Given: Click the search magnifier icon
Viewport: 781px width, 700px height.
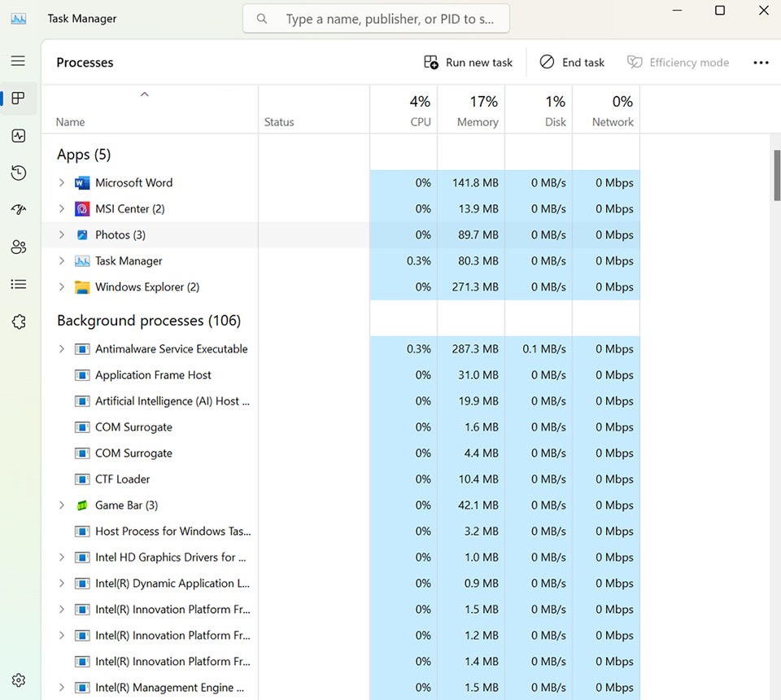Looking at the screenshot, I should click(261, 19).
